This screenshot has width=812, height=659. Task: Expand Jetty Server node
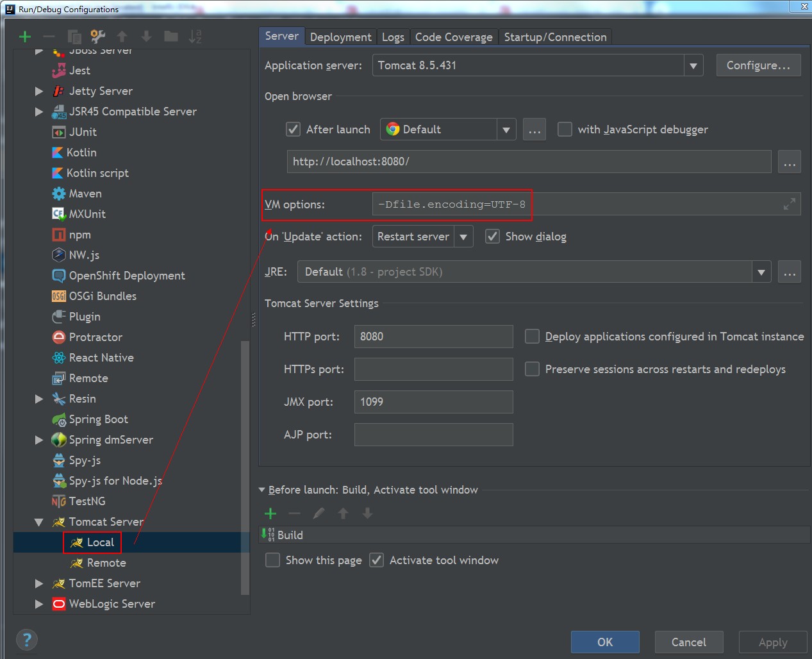[x=39, y=91]
